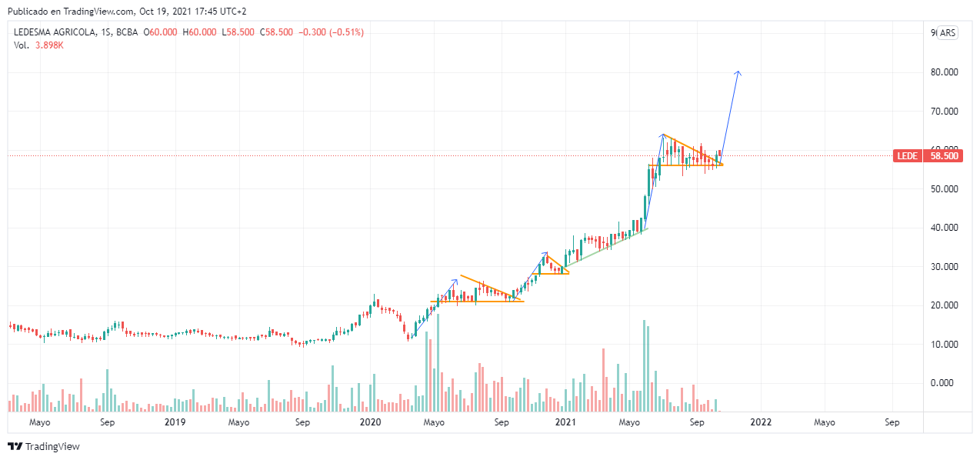Click the red LEDE symbol tag
The width and height of the screenshot is (980, 460).
pyautogui.click(x=908, y=156)
